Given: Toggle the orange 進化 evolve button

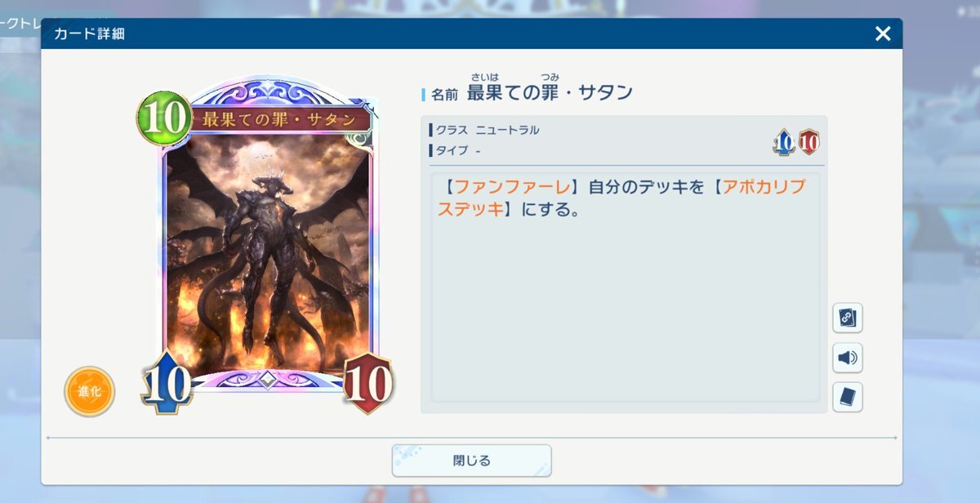Looking at the screenshot, I should [90, 391].
